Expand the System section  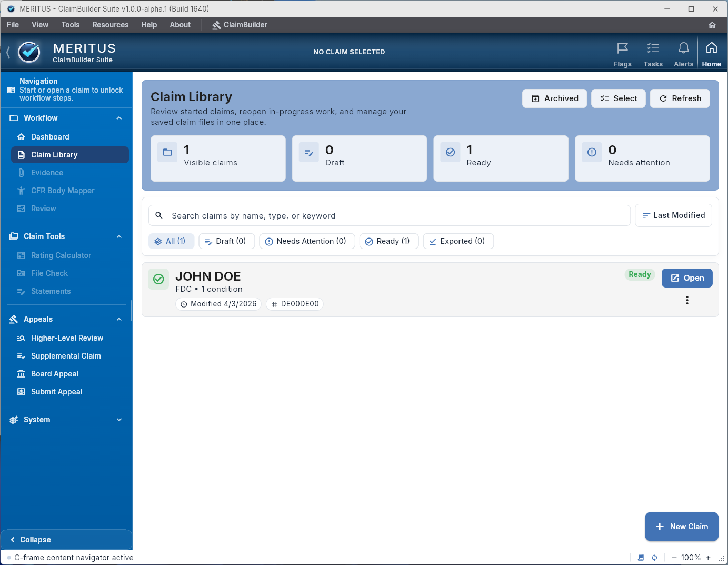tap(118, 420)
